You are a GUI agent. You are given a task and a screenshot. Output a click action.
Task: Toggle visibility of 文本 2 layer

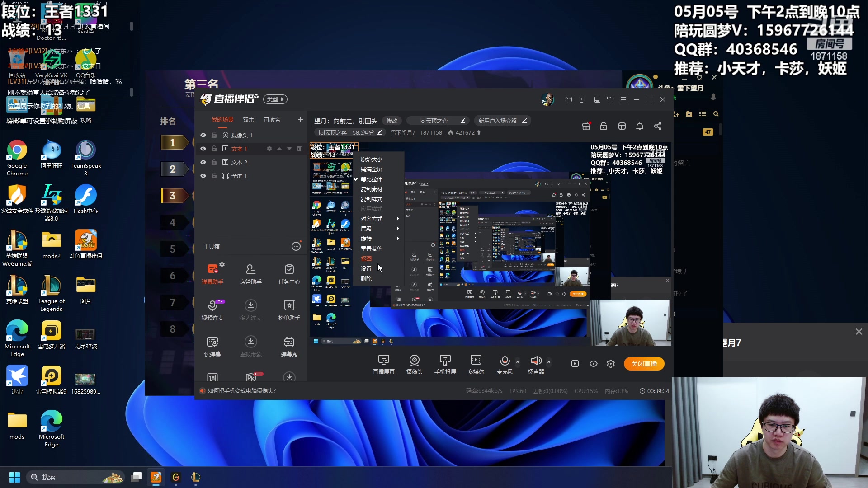pos(203,162)
